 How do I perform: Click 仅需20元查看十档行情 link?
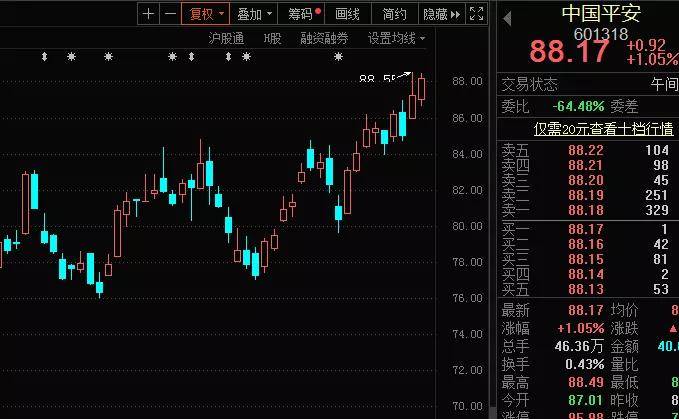pos(604,129)
